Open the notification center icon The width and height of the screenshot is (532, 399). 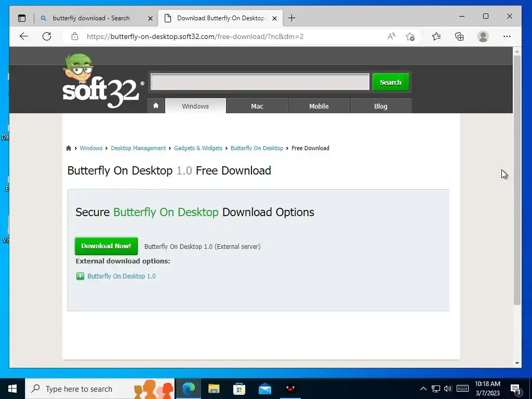[516, 390]
